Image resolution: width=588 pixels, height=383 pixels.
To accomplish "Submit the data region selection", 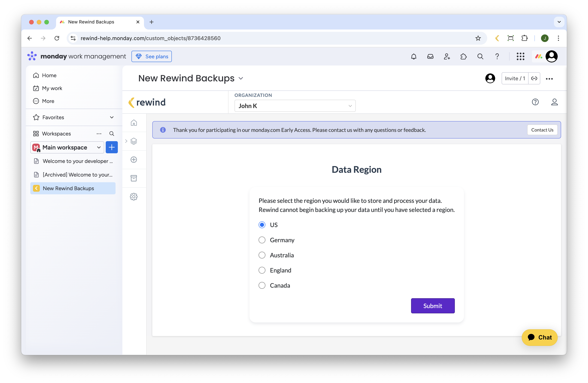I will tap(433, 306).
